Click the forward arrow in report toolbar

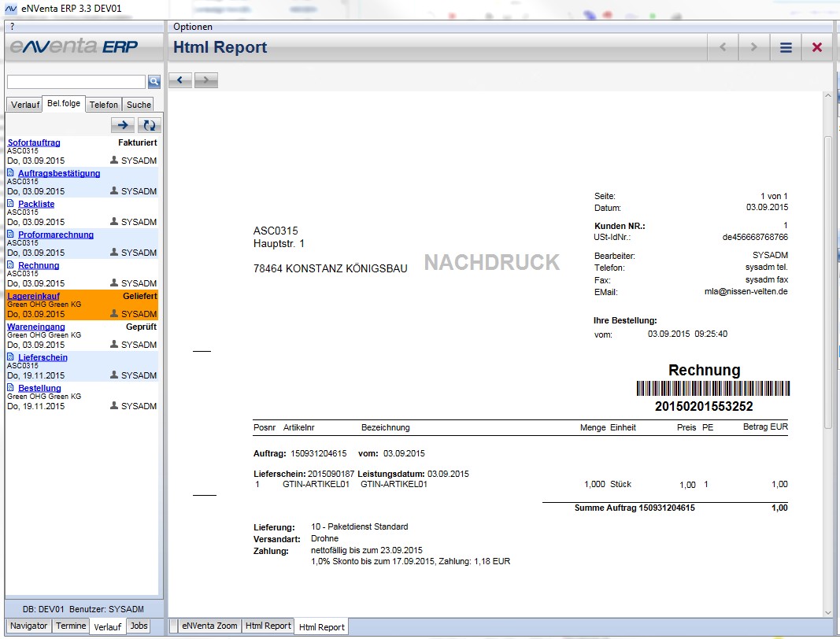point(205,79)
